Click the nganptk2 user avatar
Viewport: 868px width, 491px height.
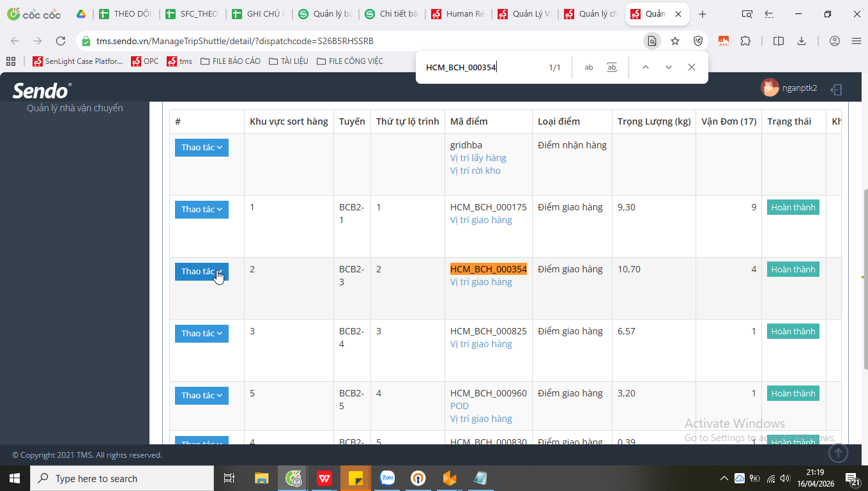click(x=770, y=88)
